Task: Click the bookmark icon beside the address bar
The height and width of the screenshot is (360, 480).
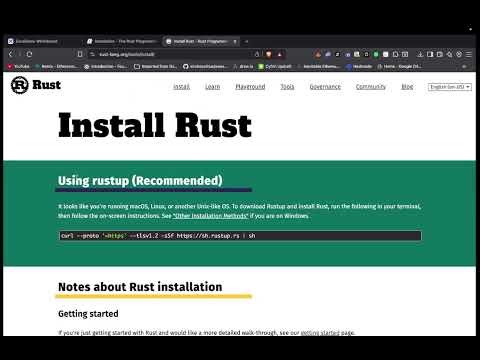Action: 80,54
